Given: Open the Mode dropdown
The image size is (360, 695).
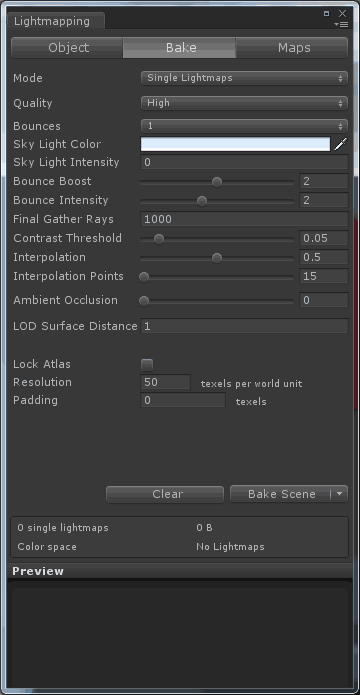Looking at the screenshot, I should [244, 78].
